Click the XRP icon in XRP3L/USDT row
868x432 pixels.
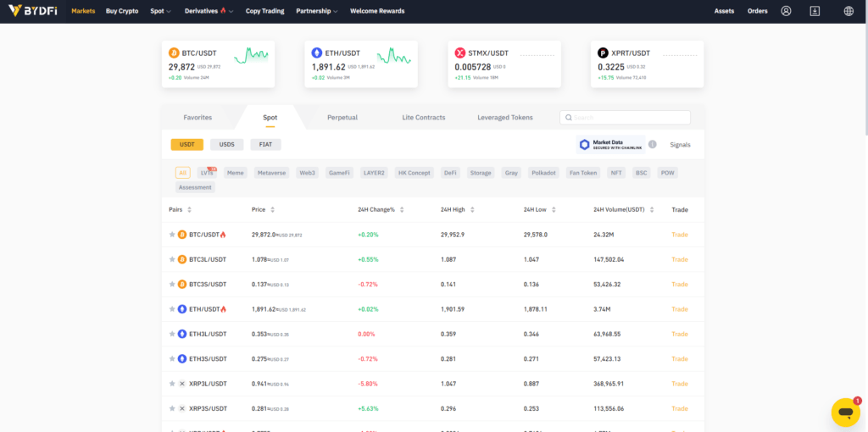[x=182, y=384]
